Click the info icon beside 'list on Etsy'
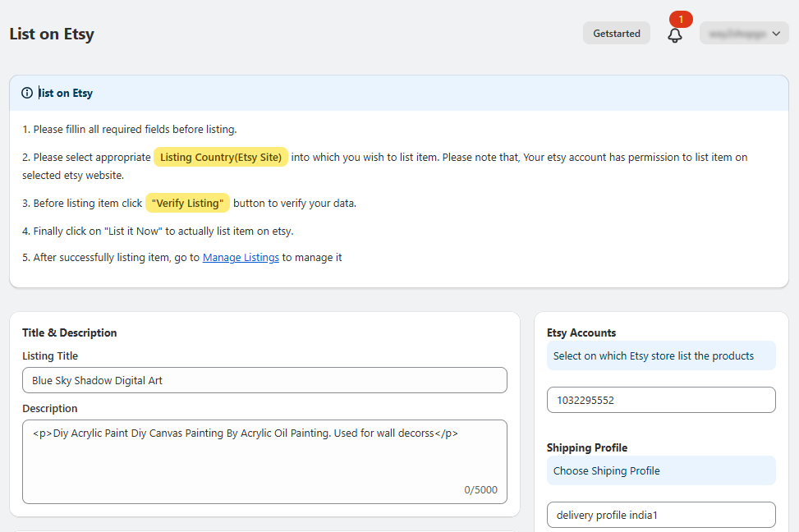Viewport: 799px width, 532px height. coord(27,93)
